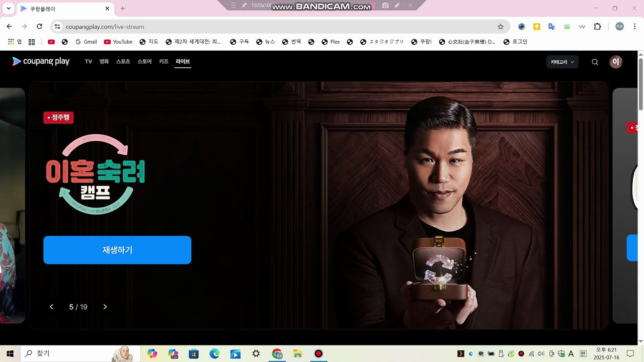This screenshot has height=362, width=644.
Task: Open the Gmail bookmark
Action: 86,42
